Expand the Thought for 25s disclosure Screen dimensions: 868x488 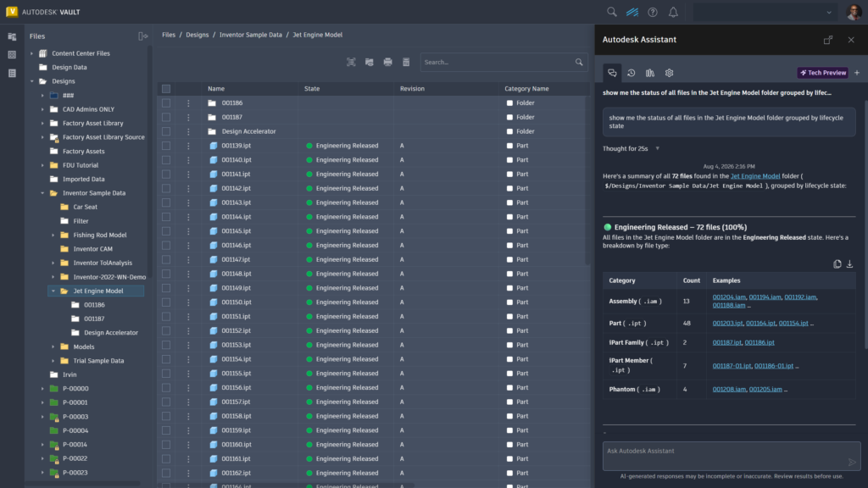tap(657, 148)
